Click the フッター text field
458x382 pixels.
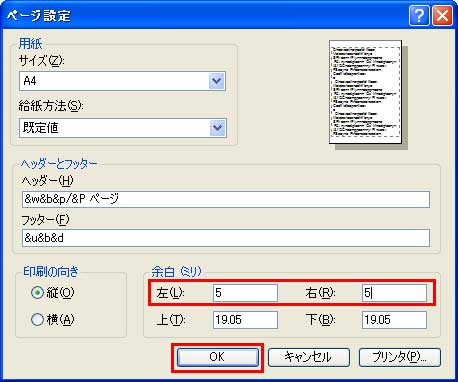click(226, 238)
